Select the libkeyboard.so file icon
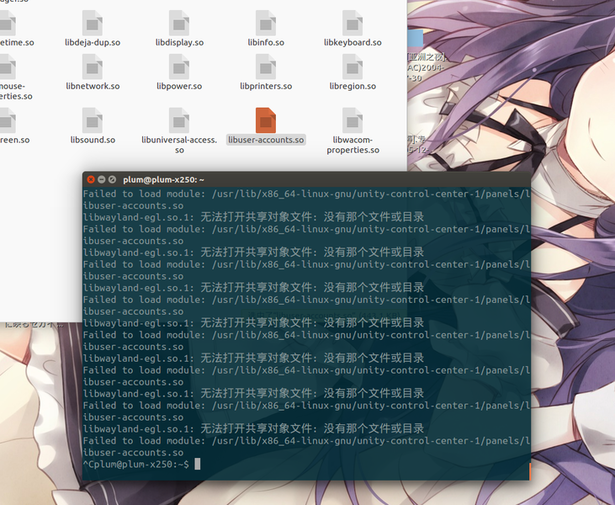 point(352,23)
